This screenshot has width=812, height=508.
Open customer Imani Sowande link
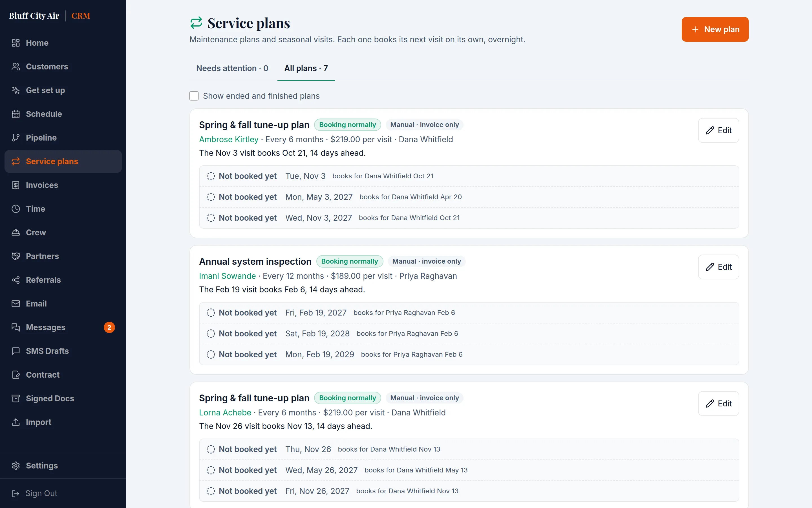[227, 276]
